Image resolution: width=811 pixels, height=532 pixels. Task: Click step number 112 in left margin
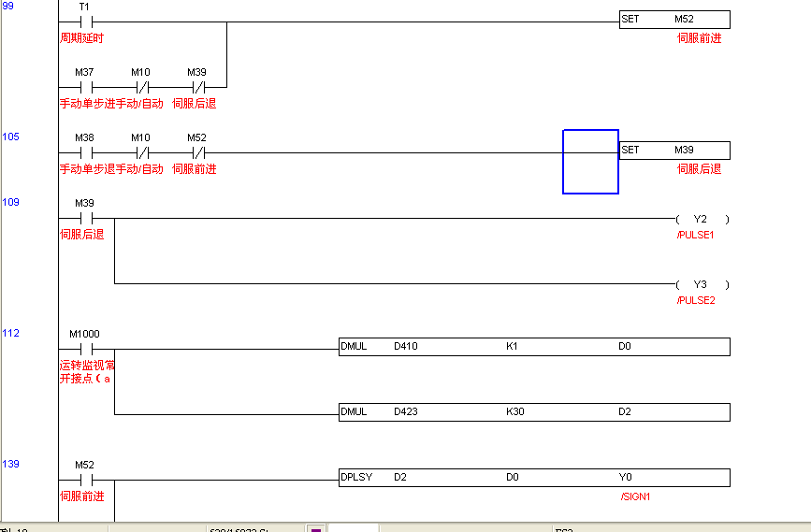tap(10, 334)
